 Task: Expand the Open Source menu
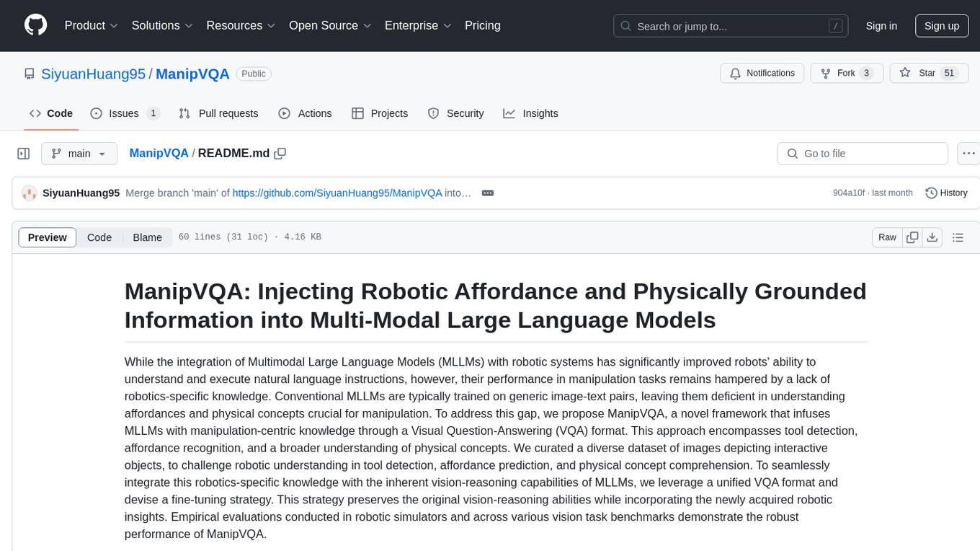point(330,25)
